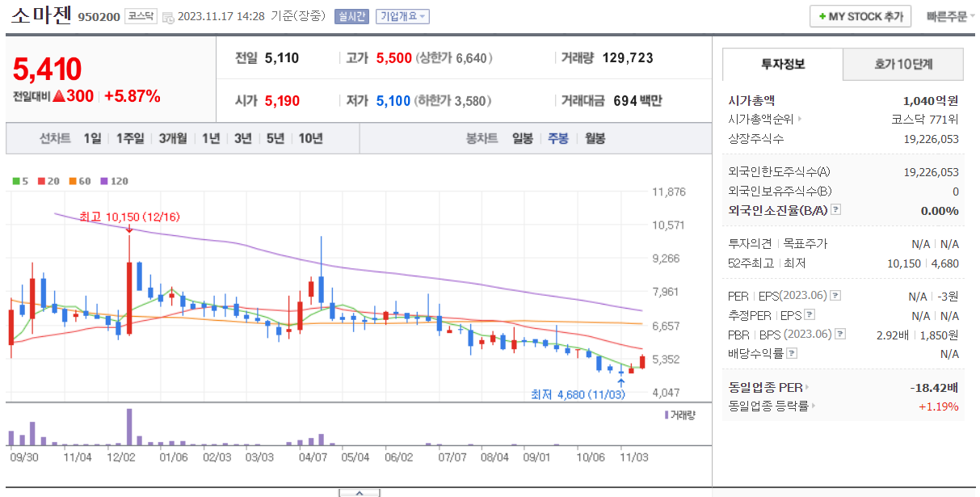This screenshot has height=497, width=980.
Task: Click the 시가 value 5,190
Action: coord(282,101)
